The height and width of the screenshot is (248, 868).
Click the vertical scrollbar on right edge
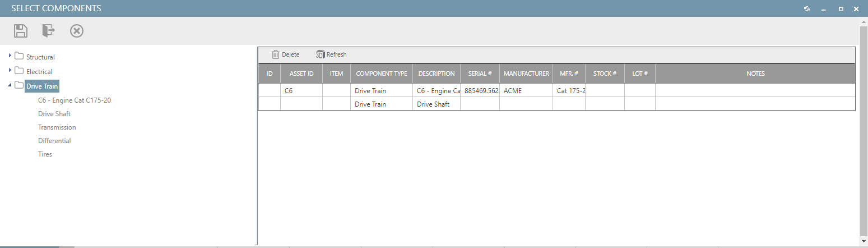point(864,129)
